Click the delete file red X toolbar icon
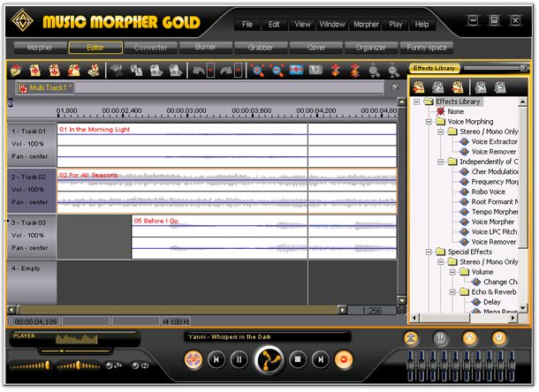 pos(73,71)
